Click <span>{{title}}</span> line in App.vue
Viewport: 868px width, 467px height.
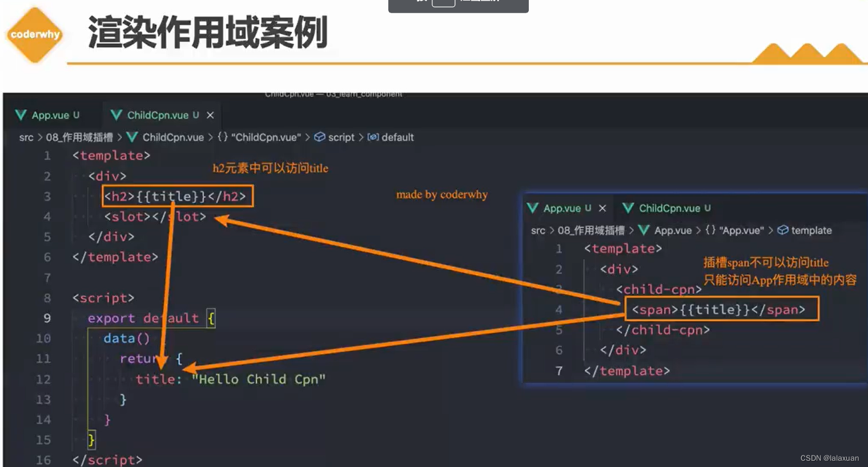[718, 309]
